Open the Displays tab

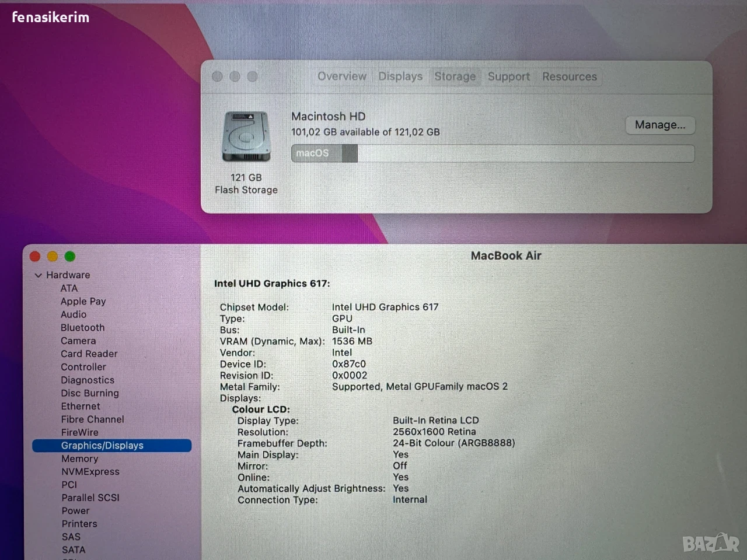[x=400, y=76]
